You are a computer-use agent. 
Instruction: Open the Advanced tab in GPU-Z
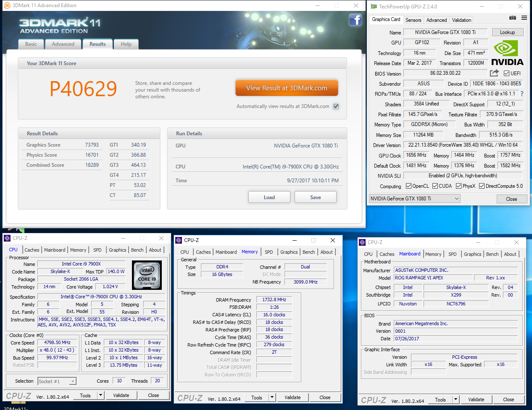(x=437, y=20)
